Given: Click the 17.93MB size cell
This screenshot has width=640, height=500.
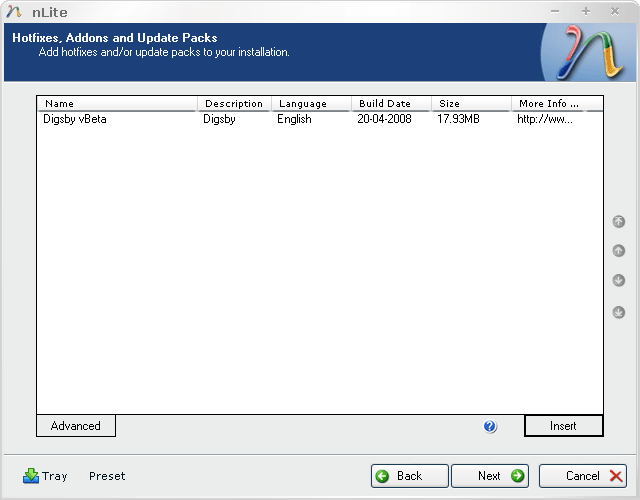Looking at the screenshot, I should click(458, 119).
